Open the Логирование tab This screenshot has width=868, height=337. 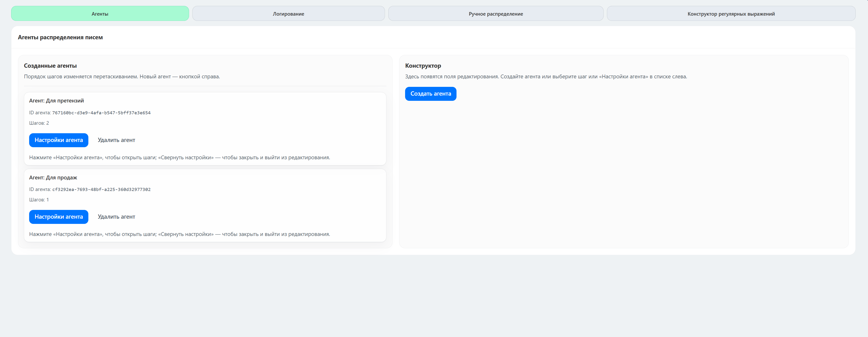pos(288,14)
